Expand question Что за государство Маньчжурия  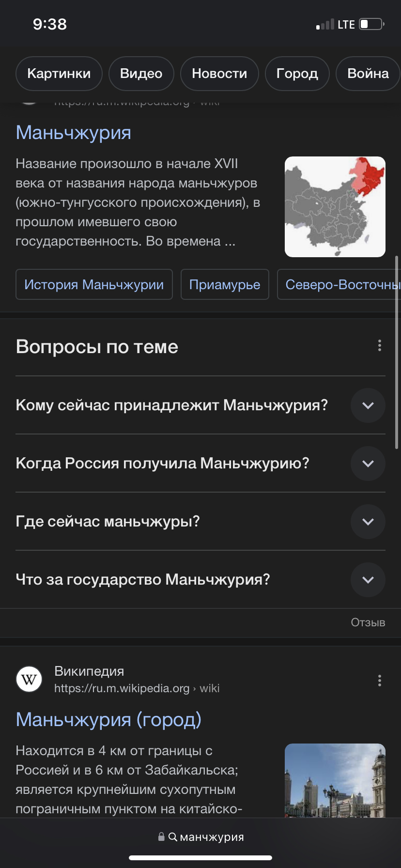click(368, 580)
